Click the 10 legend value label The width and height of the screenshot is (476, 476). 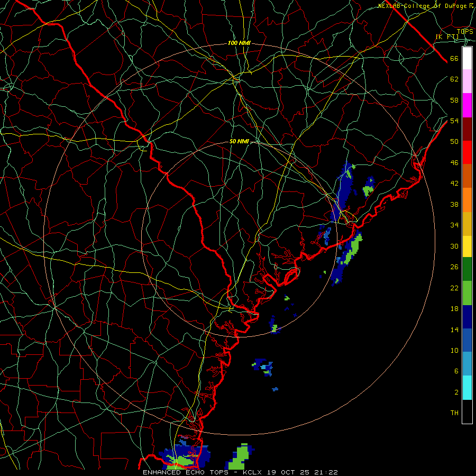pyautogui.click(x=454, y=351)
